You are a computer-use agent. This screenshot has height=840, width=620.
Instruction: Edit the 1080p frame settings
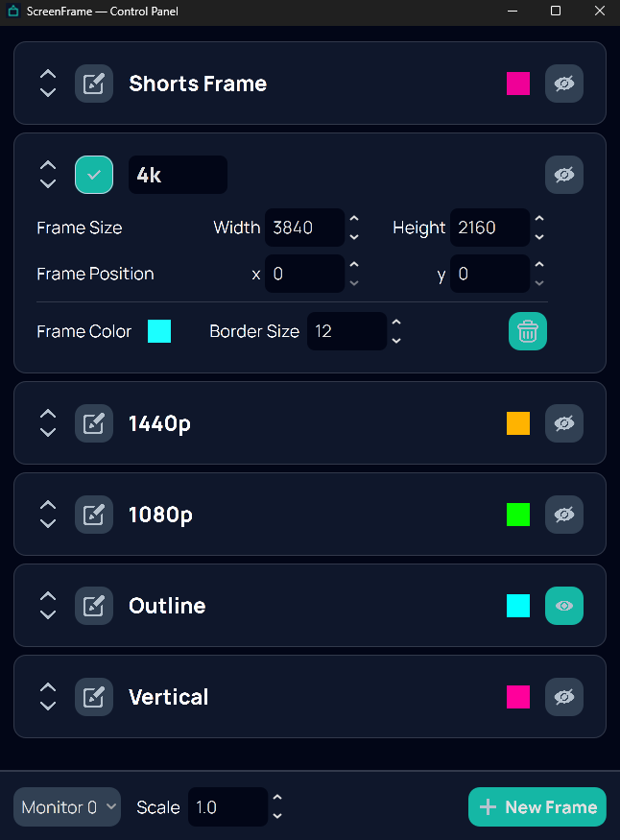[94, 515]
